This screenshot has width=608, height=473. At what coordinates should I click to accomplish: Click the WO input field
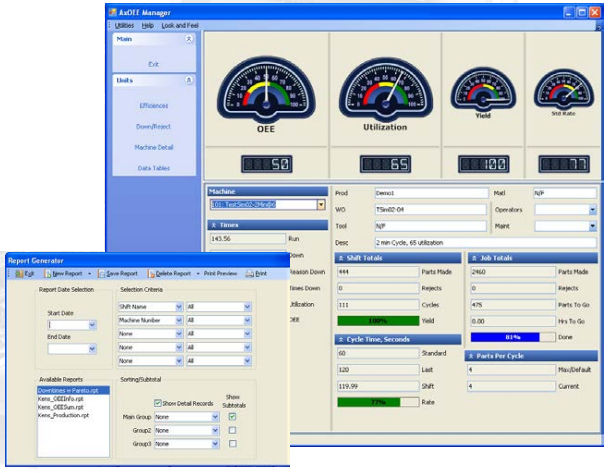[x=430, y=210]
